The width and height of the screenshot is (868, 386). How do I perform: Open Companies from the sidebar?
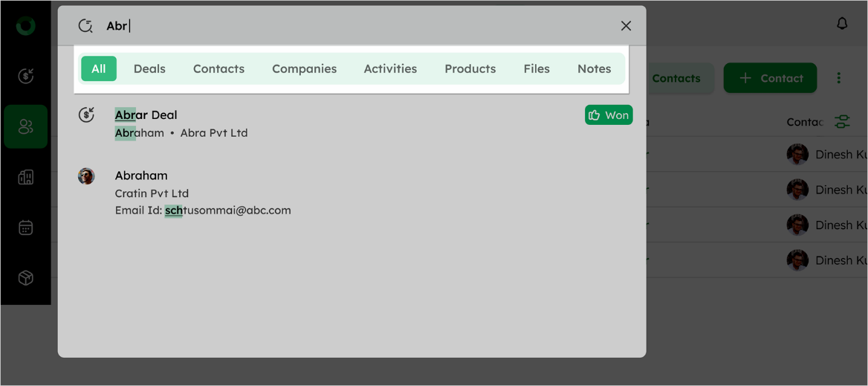tap(25, 177)
